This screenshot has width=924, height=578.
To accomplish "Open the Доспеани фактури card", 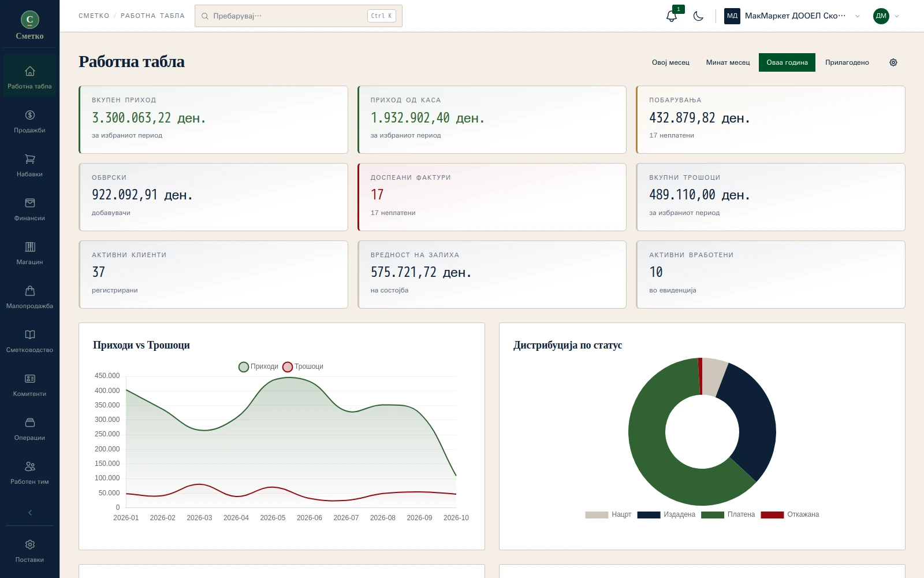I will [x=492, y=197].
